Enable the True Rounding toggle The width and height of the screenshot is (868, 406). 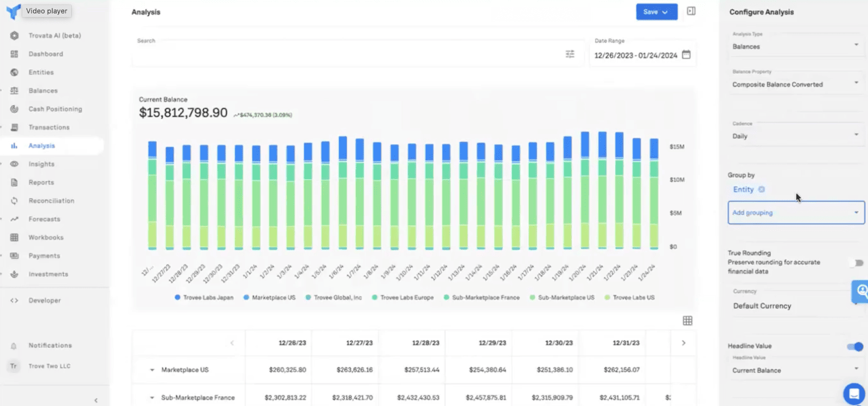[857, 263]
